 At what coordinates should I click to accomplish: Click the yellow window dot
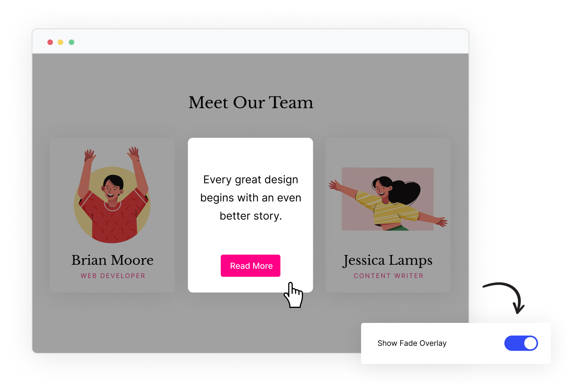coord(60,42)
